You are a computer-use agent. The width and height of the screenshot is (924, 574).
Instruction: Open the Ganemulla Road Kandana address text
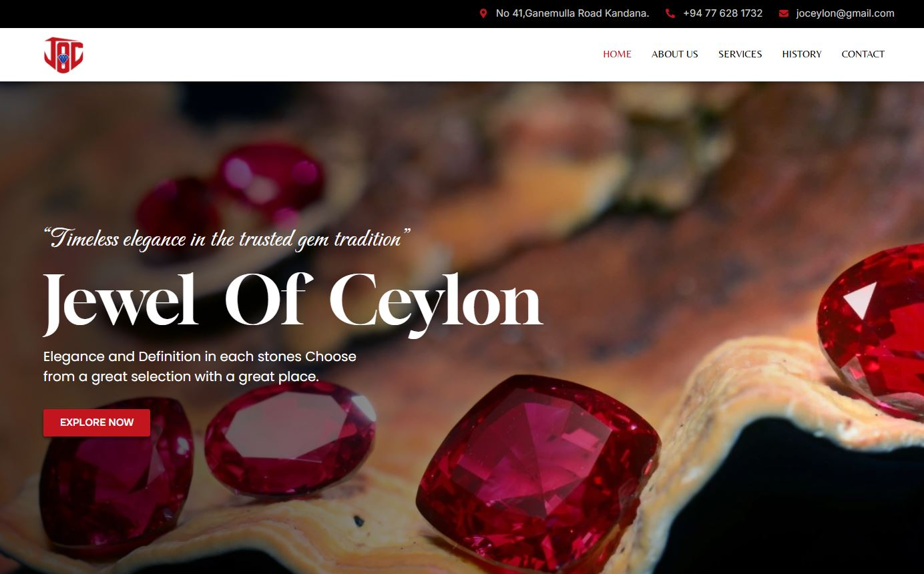coord(572,13)
